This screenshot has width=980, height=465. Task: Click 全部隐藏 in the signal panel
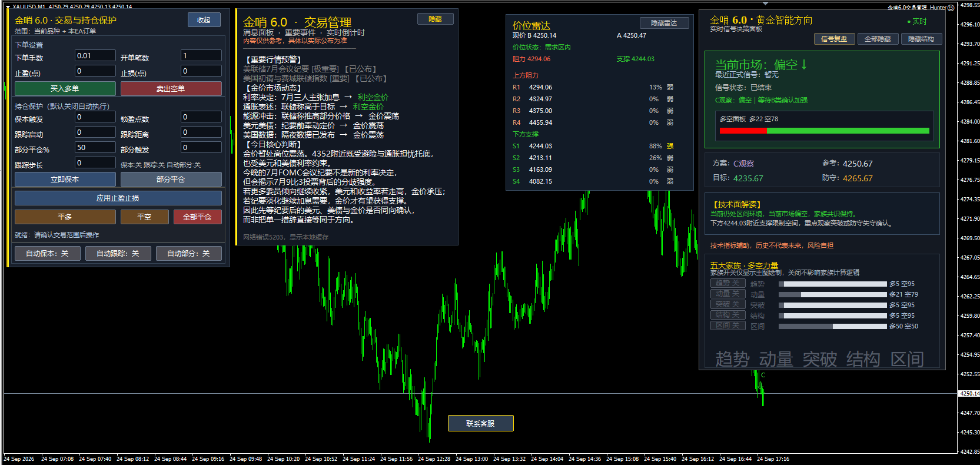pyautogui.click(x=878, y=39)
